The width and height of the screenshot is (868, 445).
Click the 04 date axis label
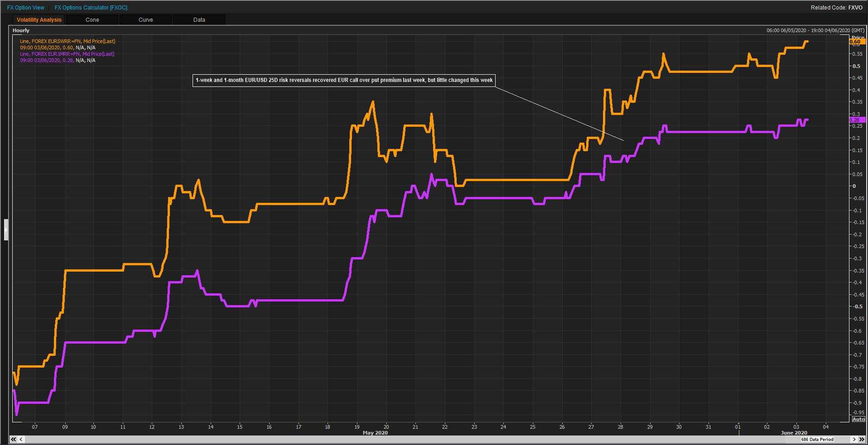[x=826, y=426]
